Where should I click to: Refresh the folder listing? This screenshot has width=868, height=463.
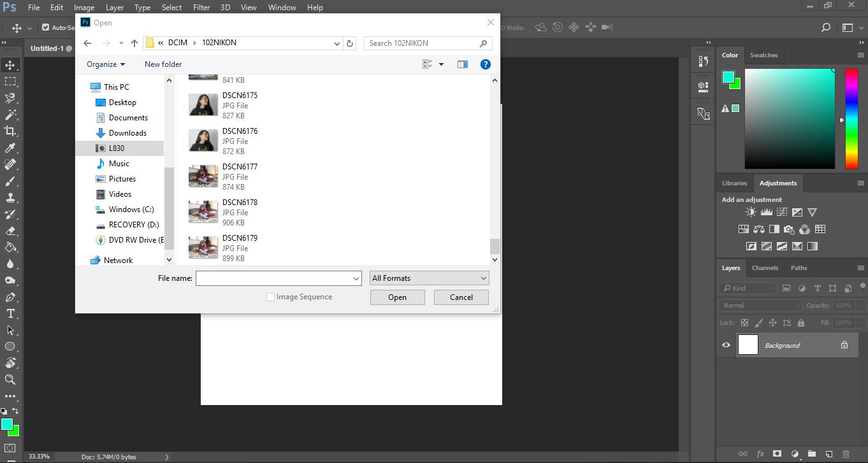tap(349, 43)
